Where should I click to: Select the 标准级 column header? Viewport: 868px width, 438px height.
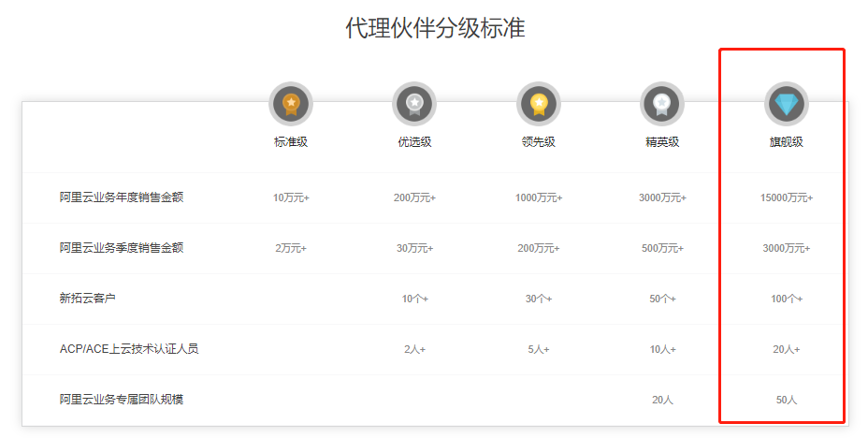click(291, 142)
